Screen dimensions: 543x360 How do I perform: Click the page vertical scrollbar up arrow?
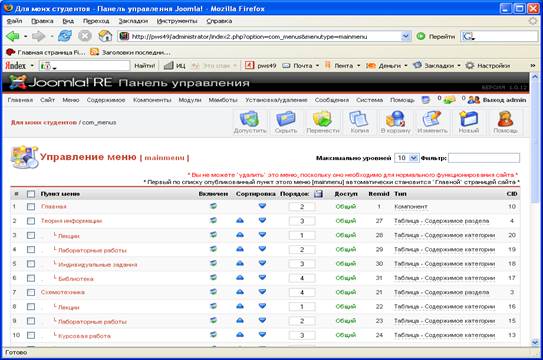pos(535,77)
